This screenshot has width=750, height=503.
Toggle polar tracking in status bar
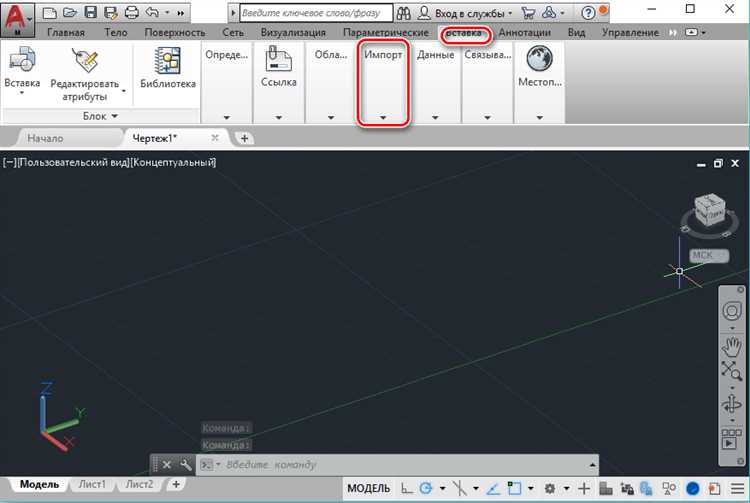(x=425, y=488)
